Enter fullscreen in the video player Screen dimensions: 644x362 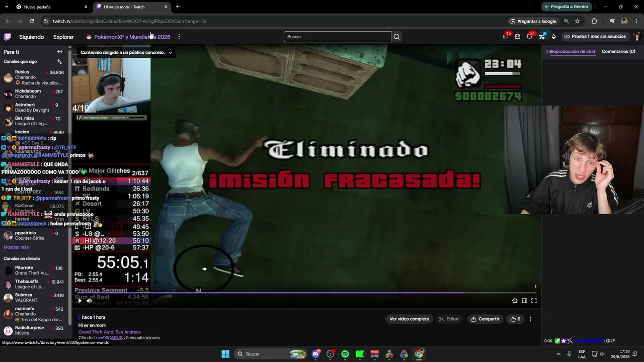pos(534,301)
